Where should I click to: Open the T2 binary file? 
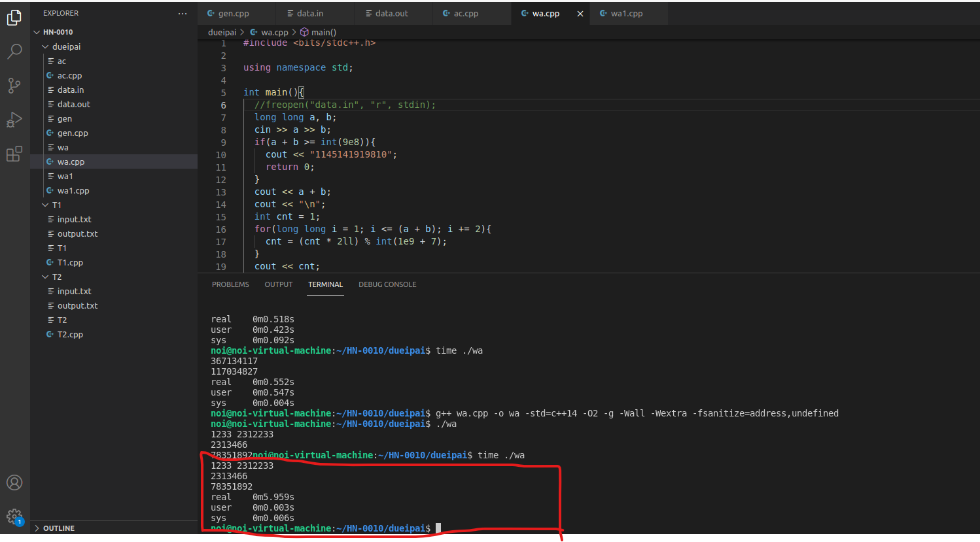(x=114, y=320)
